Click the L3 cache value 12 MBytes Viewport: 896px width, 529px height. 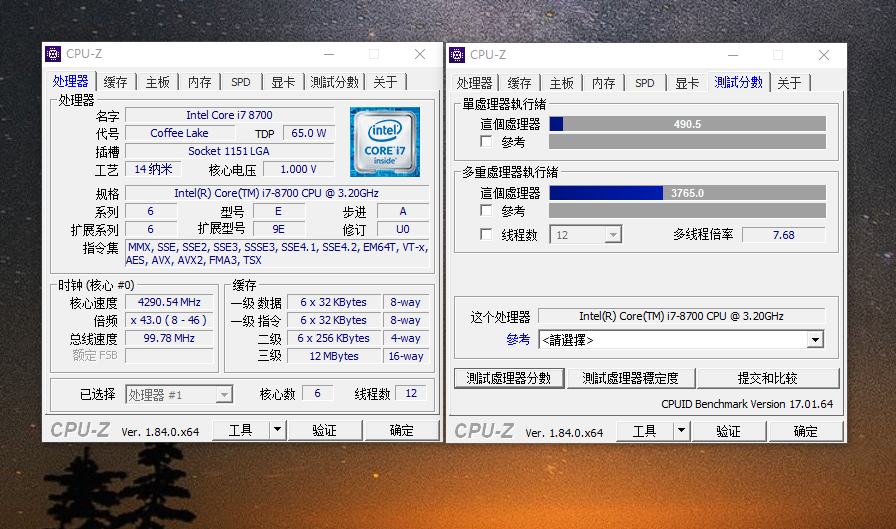(x=334, y=356)
